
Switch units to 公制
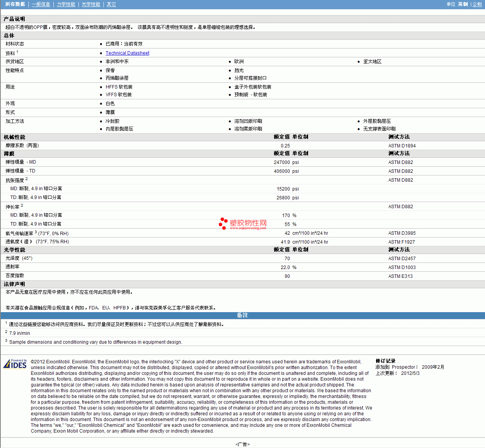pos(477,4)
